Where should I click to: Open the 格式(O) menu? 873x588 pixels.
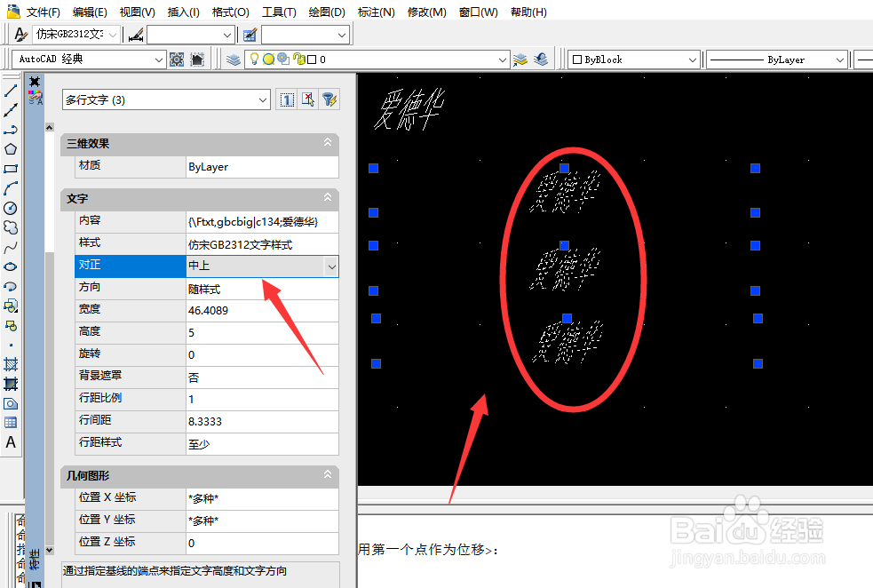(231, 12)
